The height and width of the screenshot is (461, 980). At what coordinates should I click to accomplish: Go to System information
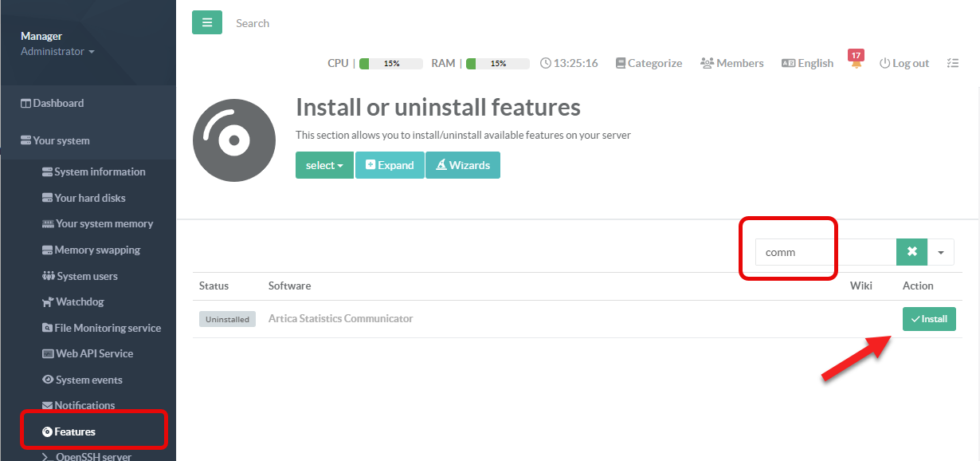coord(99,171)
